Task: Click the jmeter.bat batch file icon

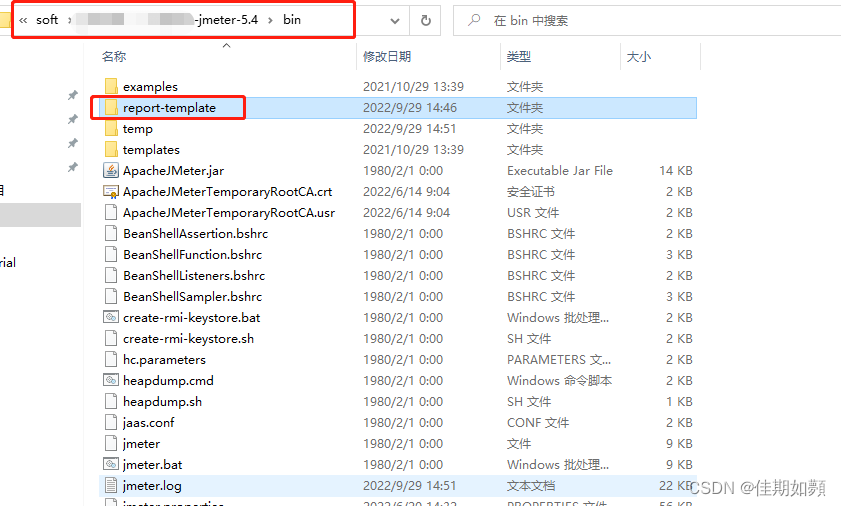Action: pos(110,464)
